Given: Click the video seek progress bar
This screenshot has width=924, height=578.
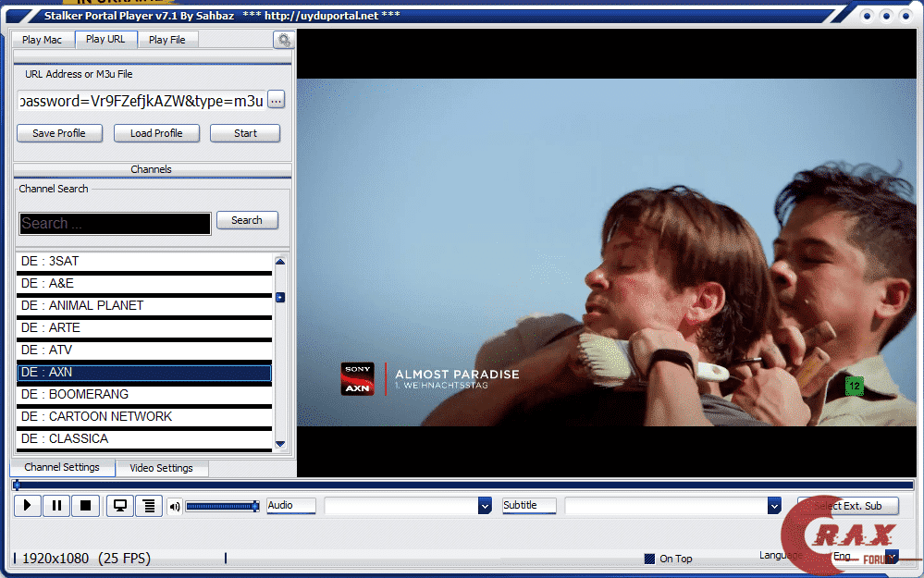Looking at the screenshot, I should tap(463, 485).
